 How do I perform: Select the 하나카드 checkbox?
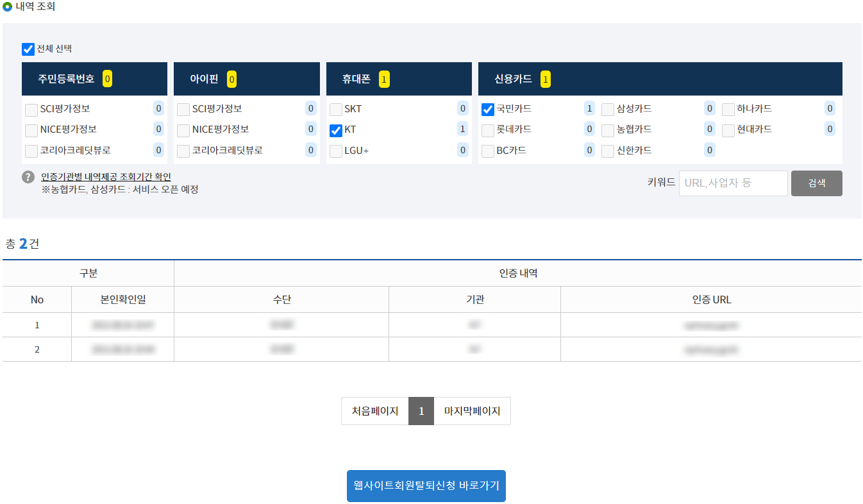click(728, 110)
